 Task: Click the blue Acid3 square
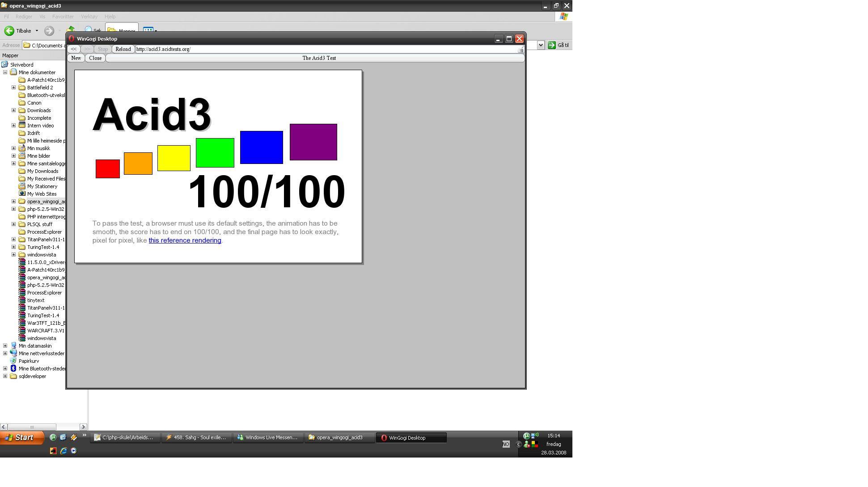pos(262,147)
